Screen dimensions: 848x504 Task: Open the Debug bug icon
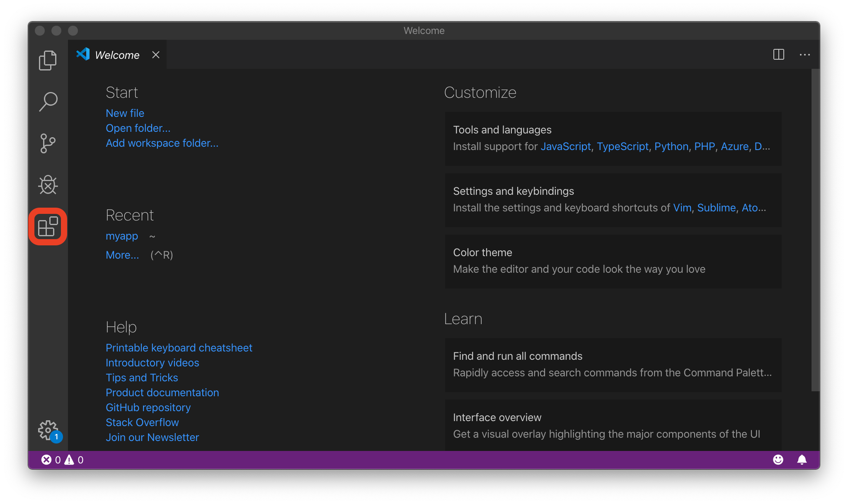coord(48,185)
